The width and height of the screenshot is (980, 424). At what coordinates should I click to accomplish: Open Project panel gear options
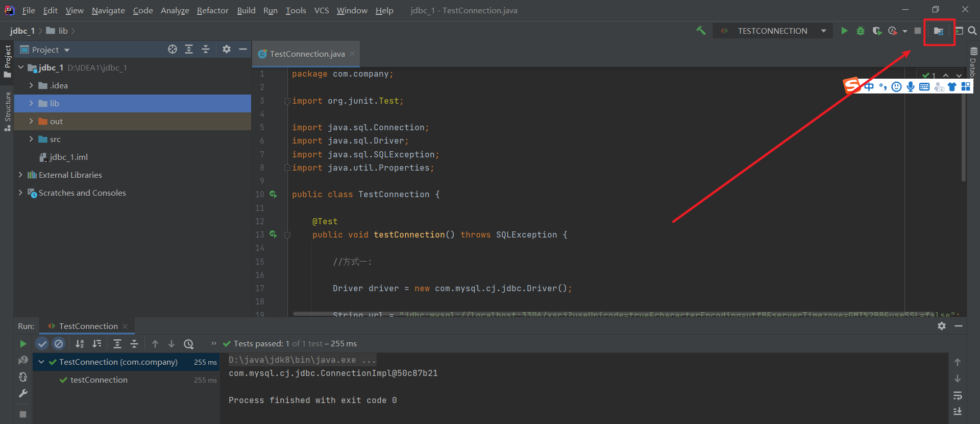(227, 49)
